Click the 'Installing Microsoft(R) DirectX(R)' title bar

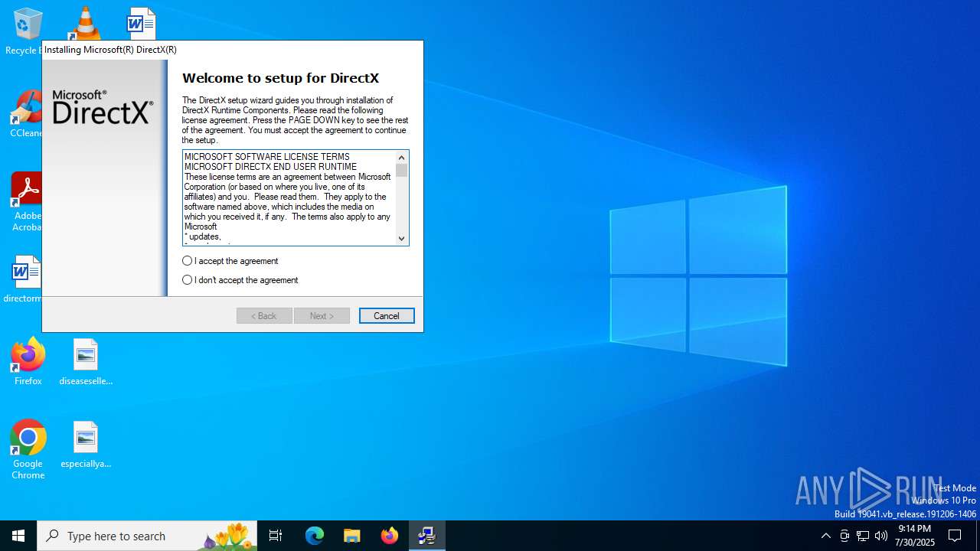tap(233, 50)
